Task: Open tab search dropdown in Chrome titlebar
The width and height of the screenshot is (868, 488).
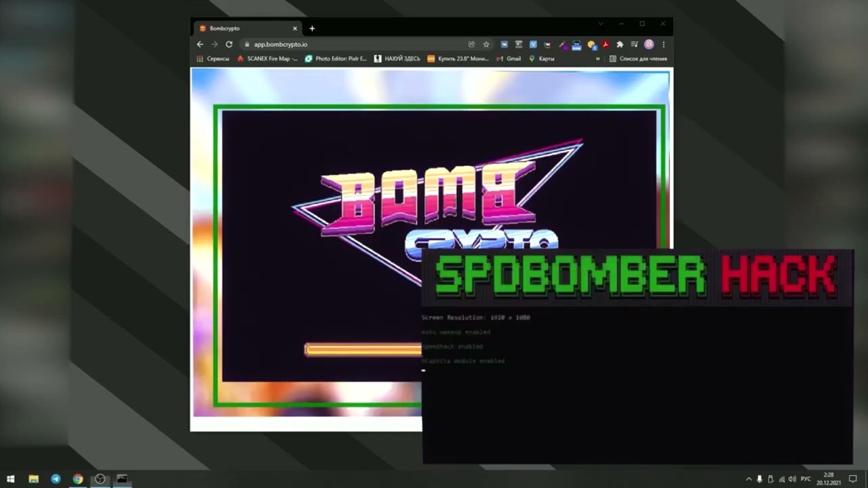Action: click(600, 24)
